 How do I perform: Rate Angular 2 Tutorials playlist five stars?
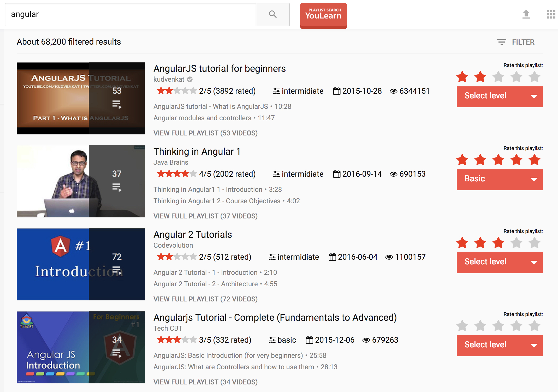[534, 243]
